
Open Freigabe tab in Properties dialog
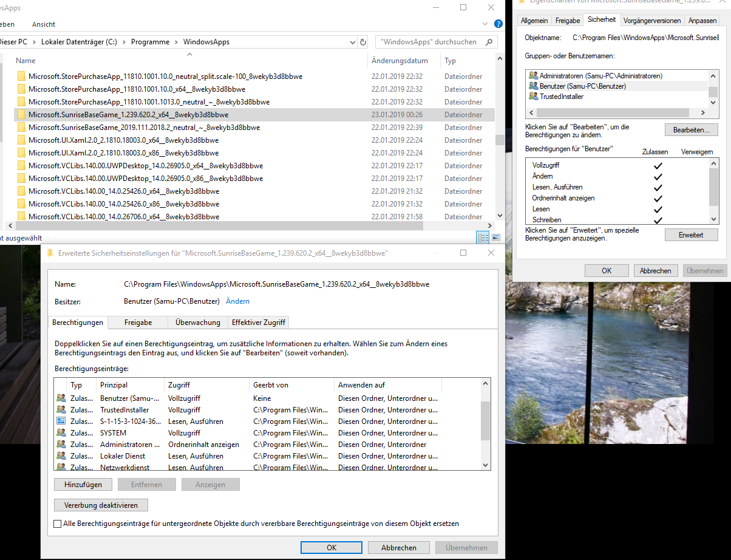[568, 20]
